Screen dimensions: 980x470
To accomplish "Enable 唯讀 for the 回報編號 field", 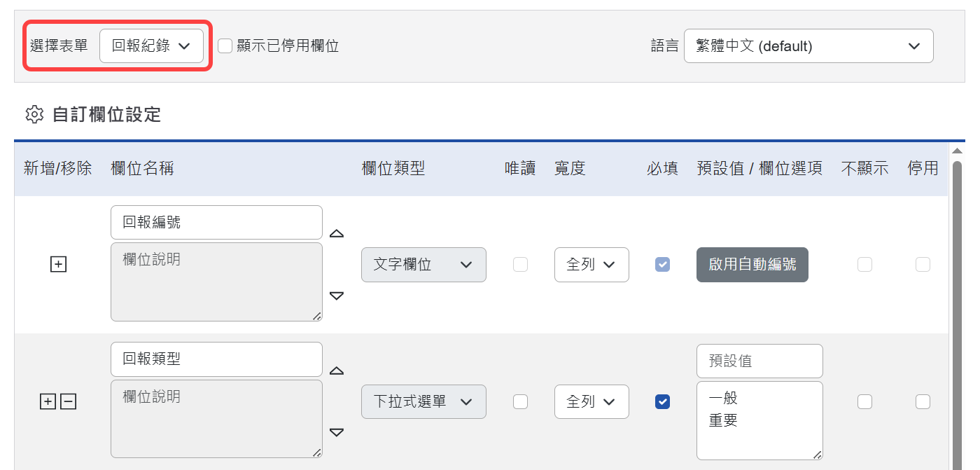I will [x=520, y=264].
